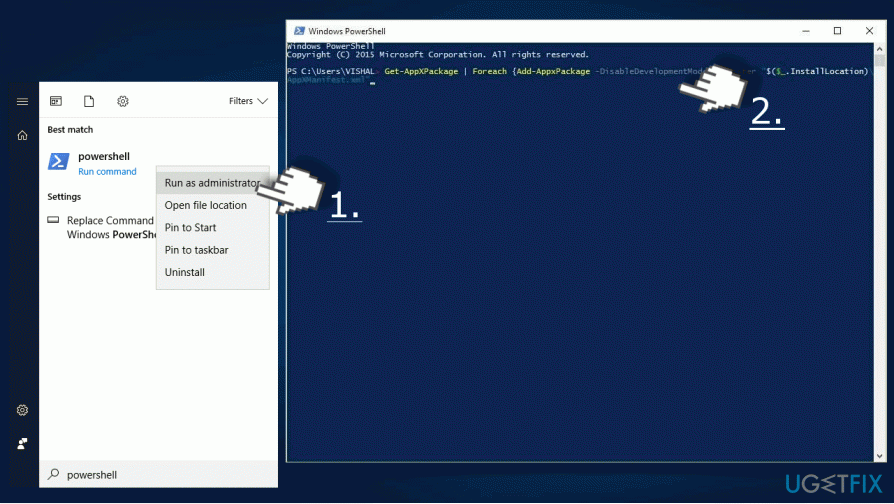The height and width of the screenshot is (504, 894).
Task: Click the Settings section heading in results
Action: [x=64, y=197]
